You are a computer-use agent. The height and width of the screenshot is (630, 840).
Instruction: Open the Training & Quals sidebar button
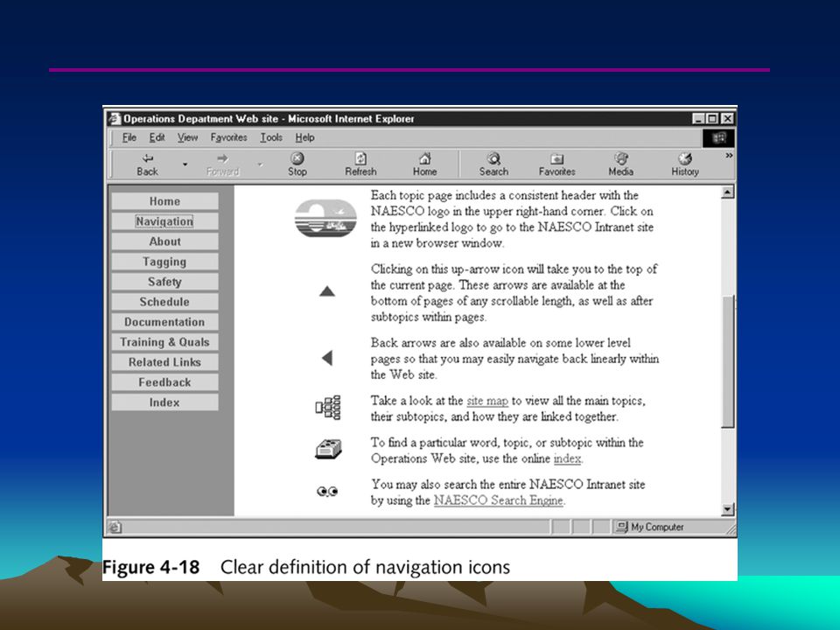(164, 342)
